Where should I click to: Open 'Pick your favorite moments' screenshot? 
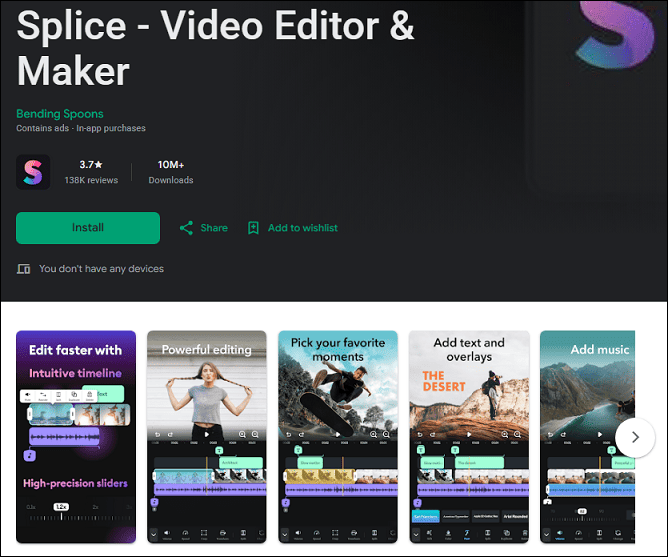(x=338, y=437)
